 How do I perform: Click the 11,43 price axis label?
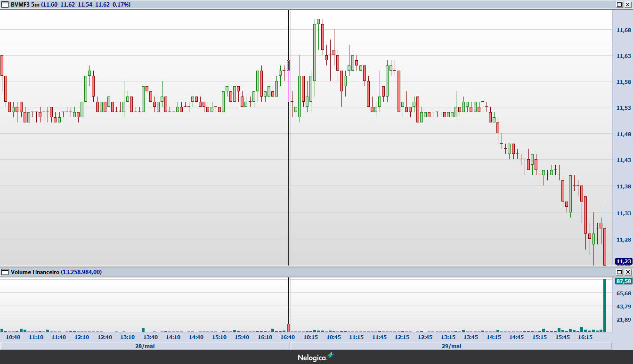click(x=623, y=161)
